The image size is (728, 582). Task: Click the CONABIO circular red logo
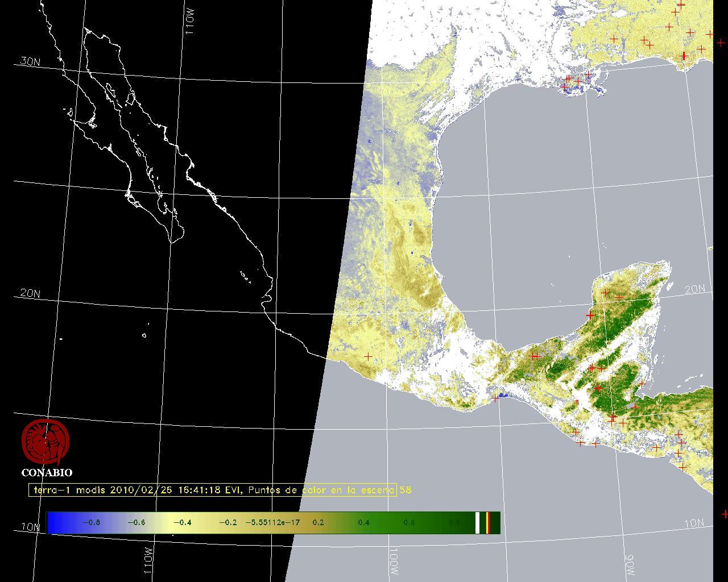(45, 442)
